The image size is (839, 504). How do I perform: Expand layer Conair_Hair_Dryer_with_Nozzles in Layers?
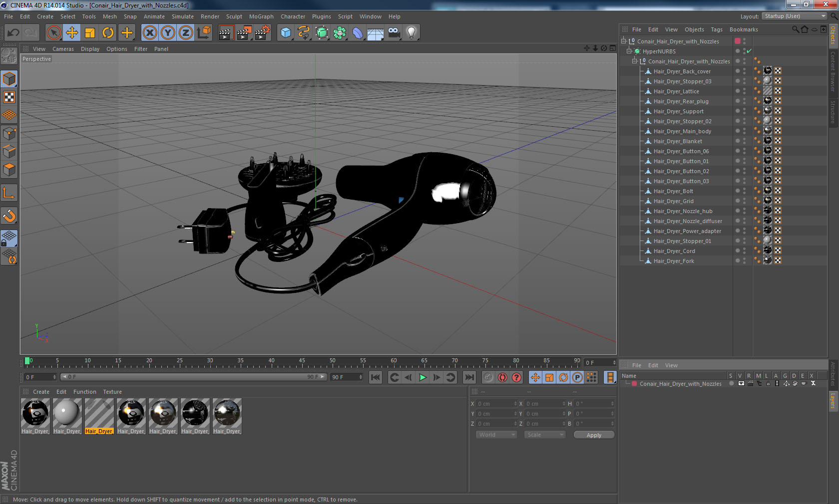point(627,383)
